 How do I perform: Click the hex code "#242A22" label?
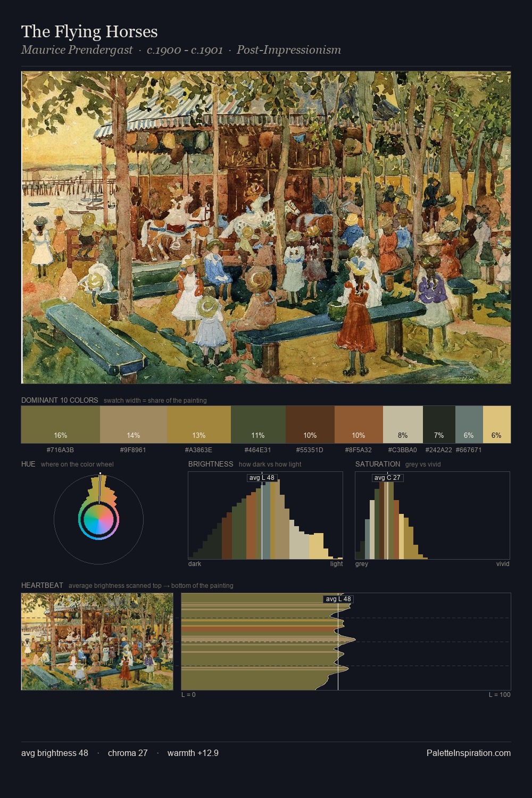(439, 450)
